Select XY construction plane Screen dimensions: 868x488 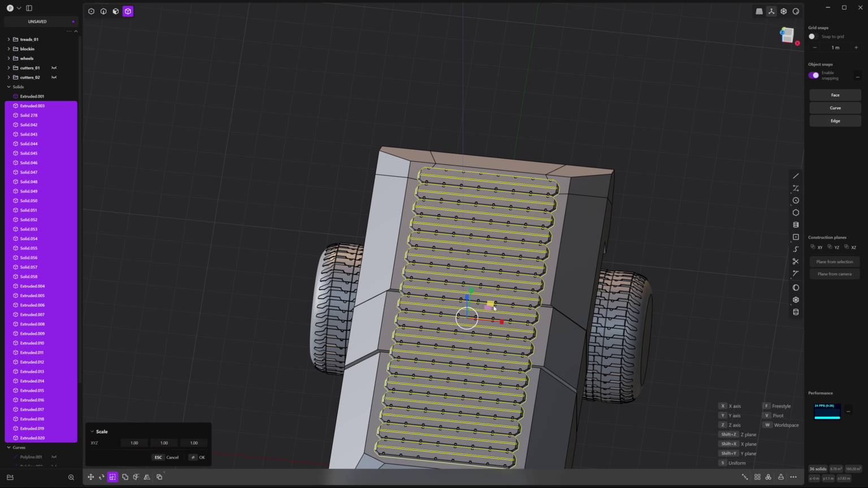[817, 247]
